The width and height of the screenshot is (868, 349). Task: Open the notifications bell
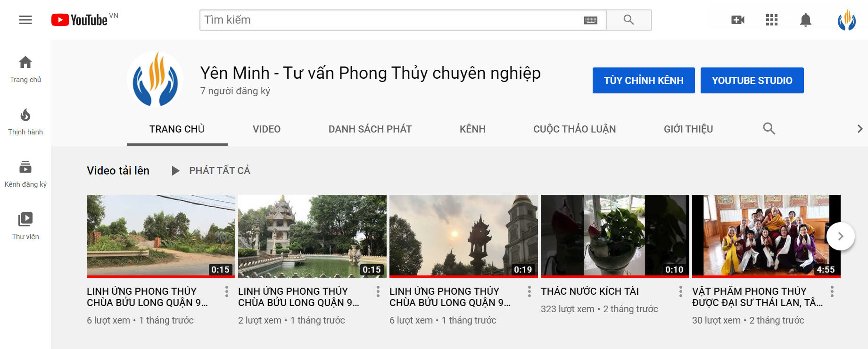[x=806, y=20]
